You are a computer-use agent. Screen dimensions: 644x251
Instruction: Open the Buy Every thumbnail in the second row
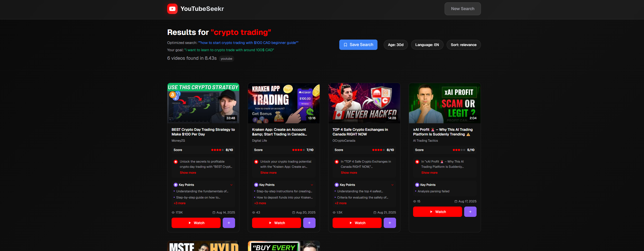click(x=284, y=246)
